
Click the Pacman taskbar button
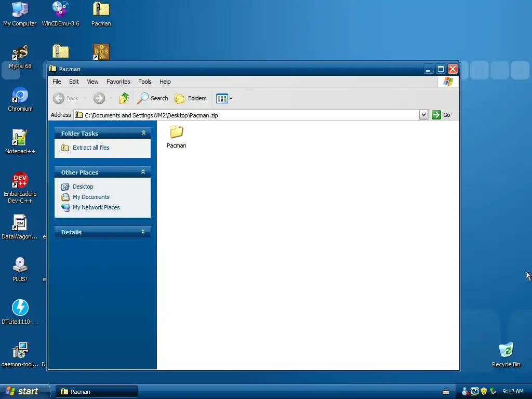[97, 392]
